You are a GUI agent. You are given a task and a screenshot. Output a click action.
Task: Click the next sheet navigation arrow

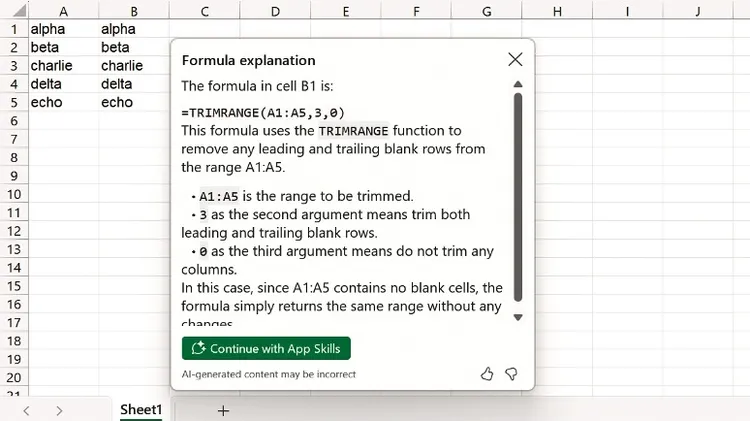59,410
